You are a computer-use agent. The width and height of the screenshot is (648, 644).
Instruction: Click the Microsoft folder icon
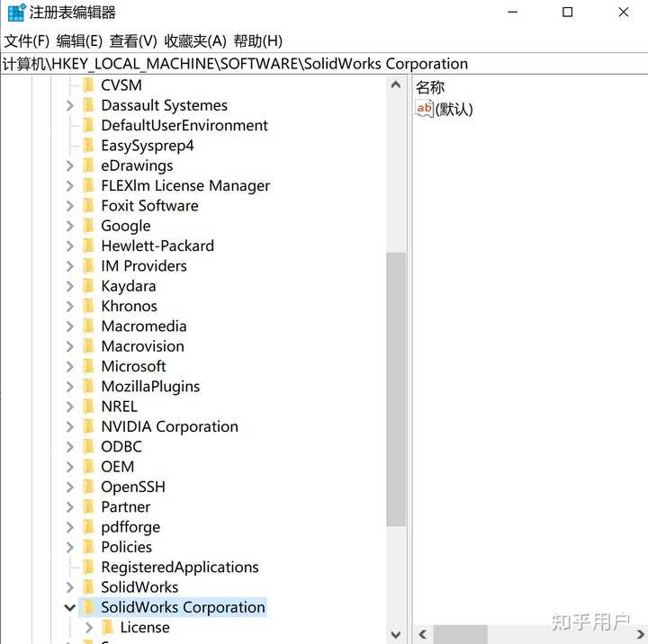point(88,366)
